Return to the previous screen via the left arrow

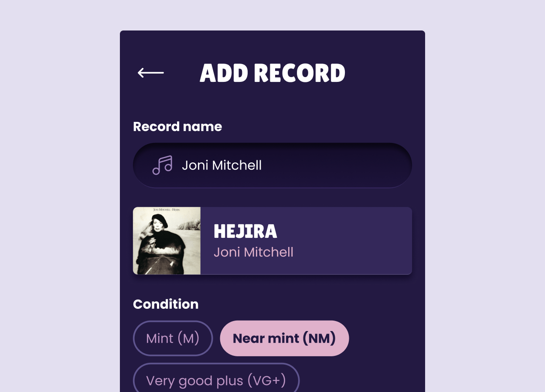click(151, 73)
